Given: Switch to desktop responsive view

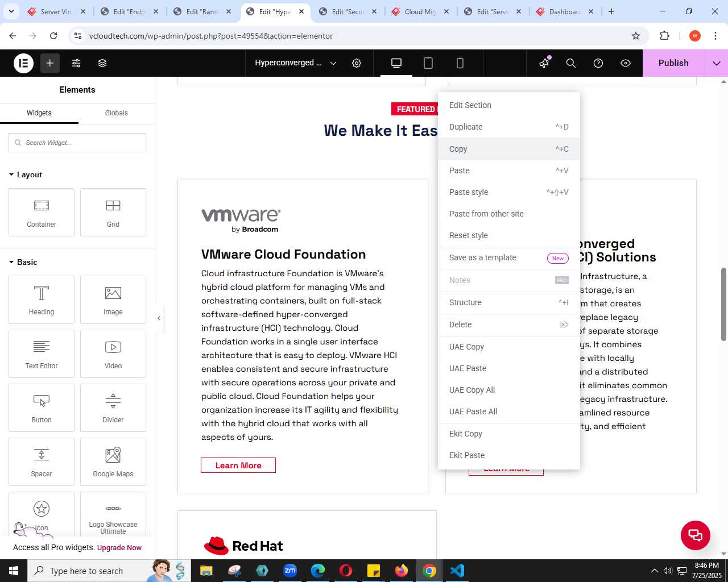Looking at the screenshot, I should point(396,63).
